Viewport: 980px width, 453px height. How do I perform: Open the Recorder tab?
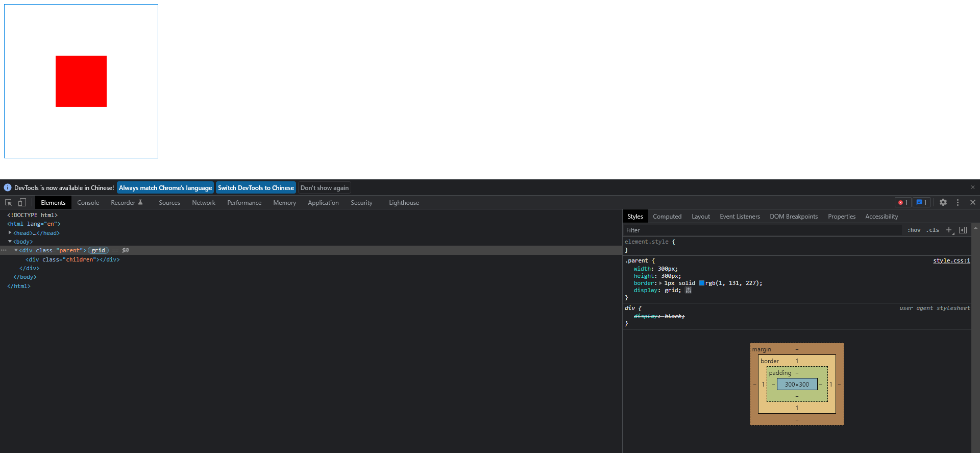[x=127, y=202]
